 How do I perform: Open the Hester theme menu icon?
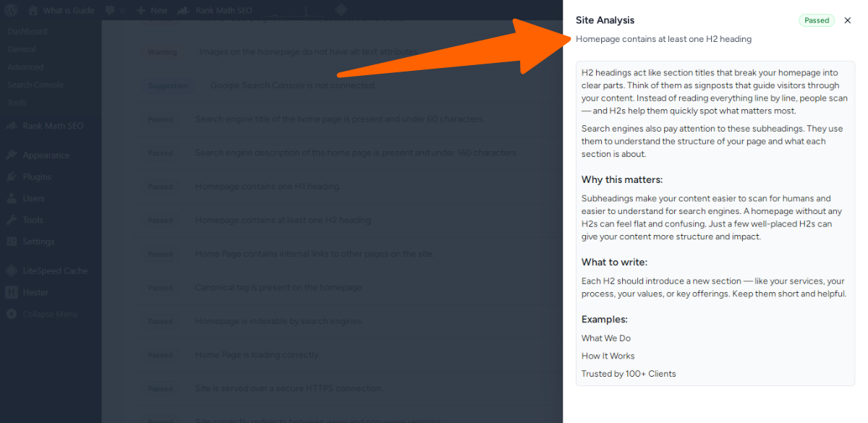coord(11,292)
